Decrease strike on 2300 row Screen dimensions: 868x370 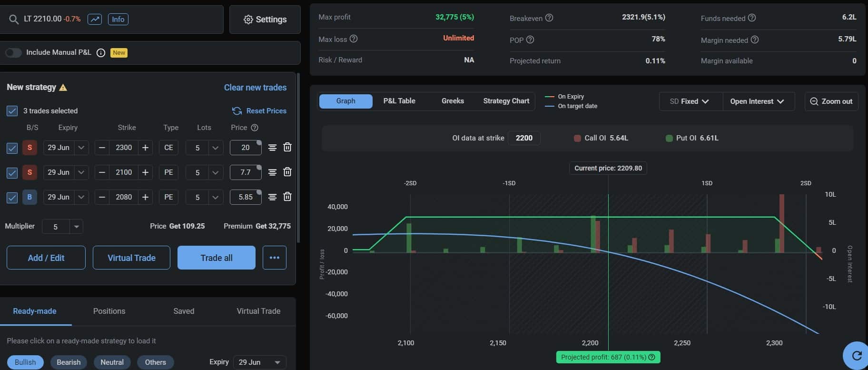pyautogui.click(x=102, y=148)
